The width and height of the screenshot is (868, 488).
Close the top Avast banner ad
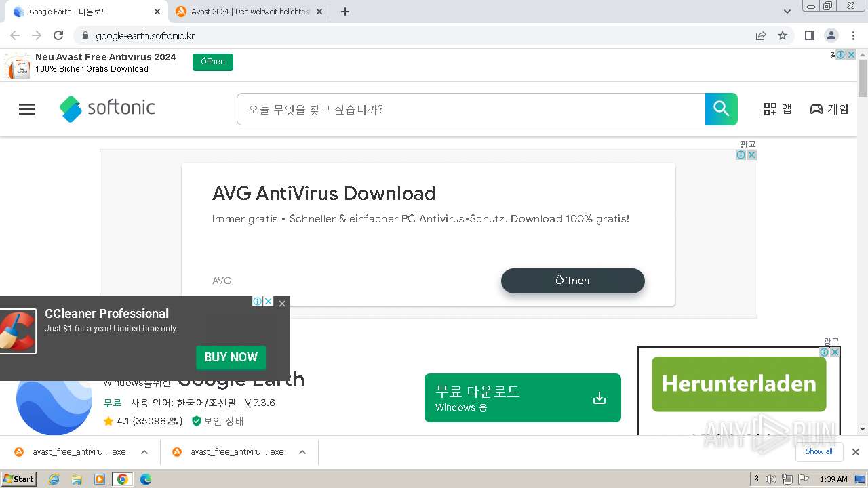click(852, 55)
